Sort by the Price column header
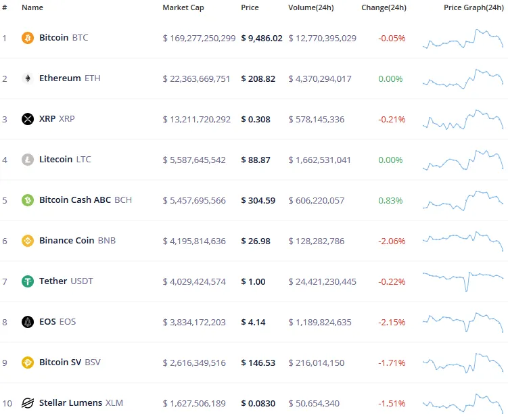 click(x=250, y=7)
